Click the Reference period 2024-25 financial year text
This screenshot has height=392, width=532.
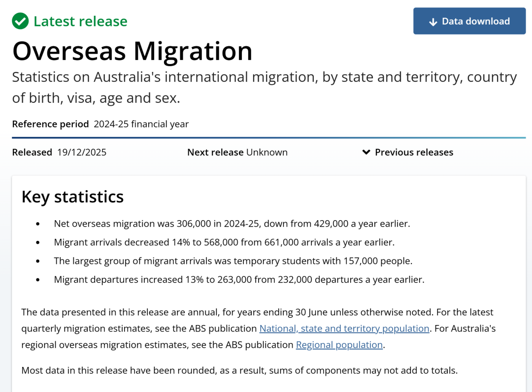click(x=100, y=124)
